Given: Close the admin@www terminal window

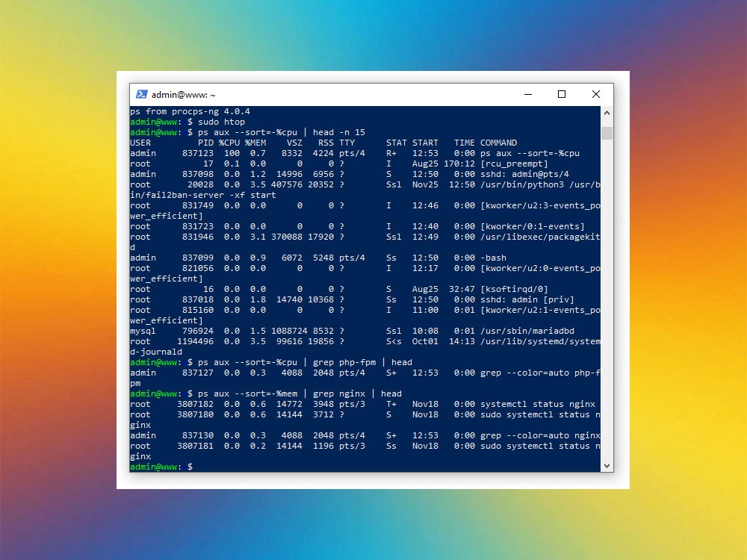Looking at the screenshot, I should [596, 95].
